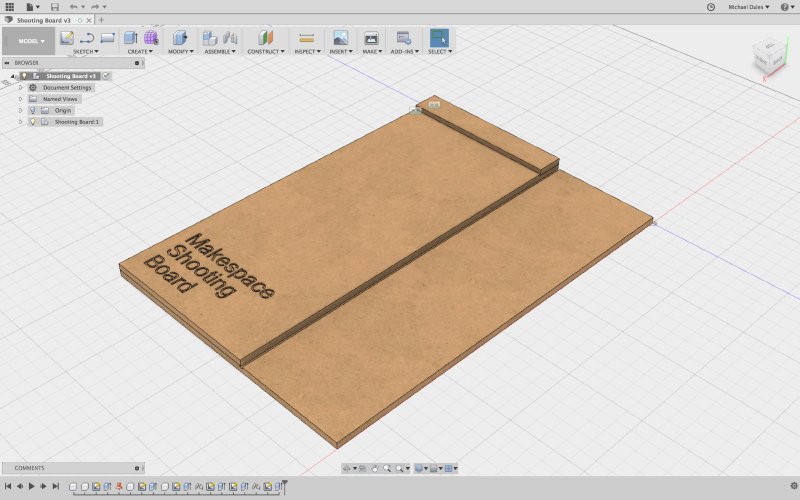Click the Orbit navigation tool
800x500 pixels.
pos(346,468)
